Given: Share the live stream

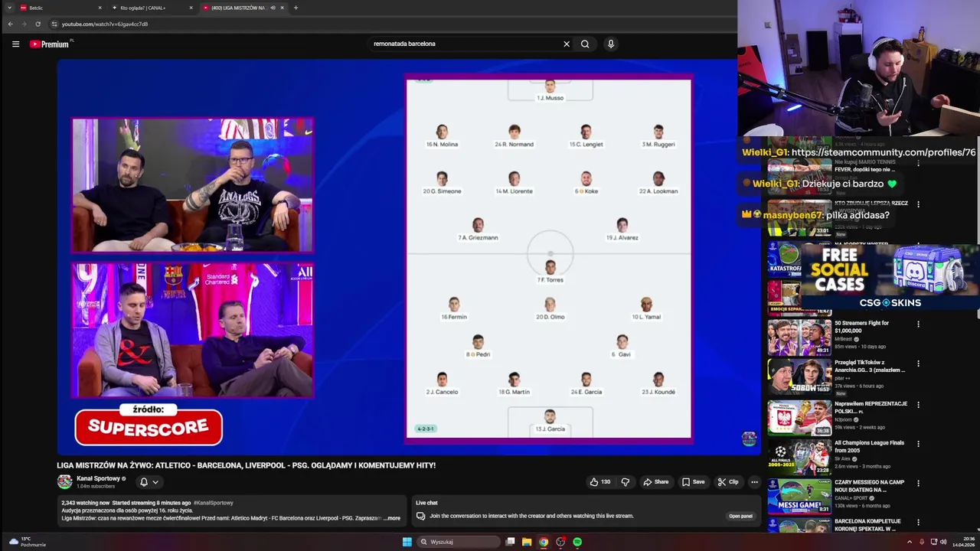Looking at the screenshot, I should pyautogui.click(x=656, y=482).
